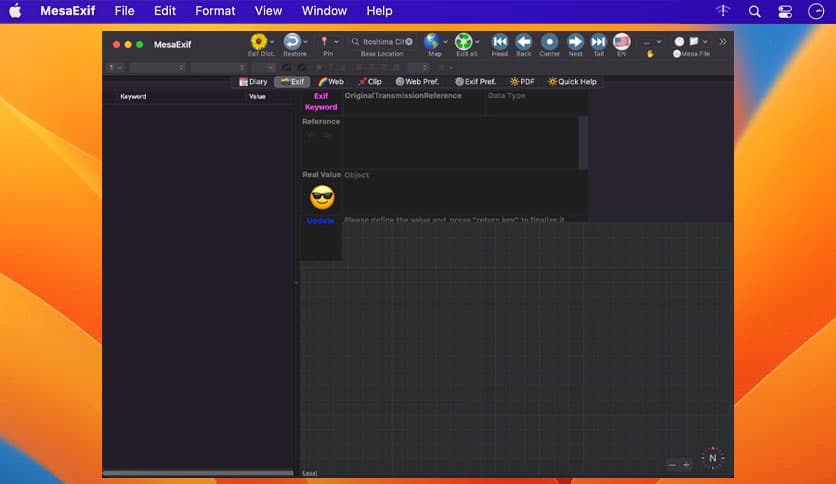836x484 pixels.
Task: Expand the Exif Dict. dropdown arrow
Action: (272, 42)
